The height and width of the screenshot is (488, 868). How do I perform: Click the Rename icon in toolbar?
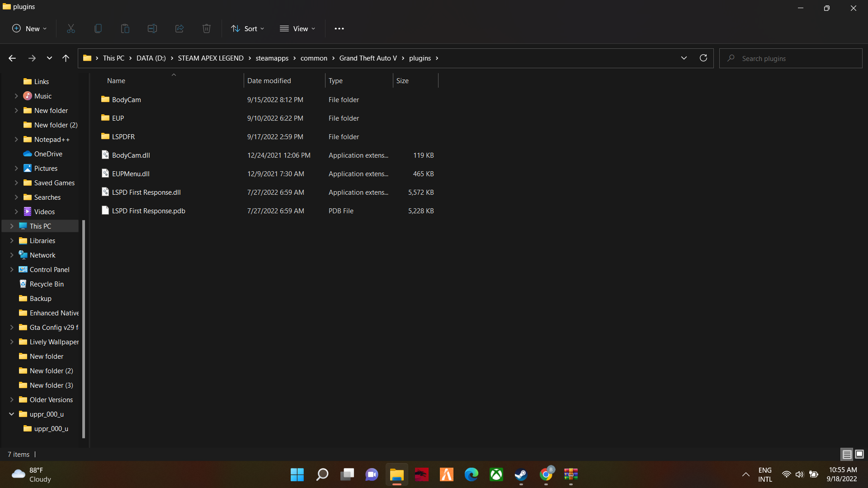pyautogui.click(x=152, y=28)
